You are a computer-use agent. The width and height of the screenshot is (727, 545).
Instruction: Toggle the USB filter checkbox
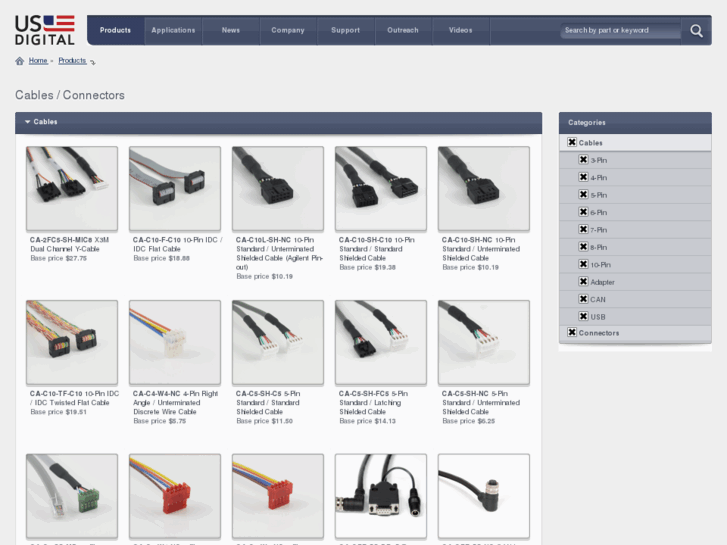coord(583,316)
